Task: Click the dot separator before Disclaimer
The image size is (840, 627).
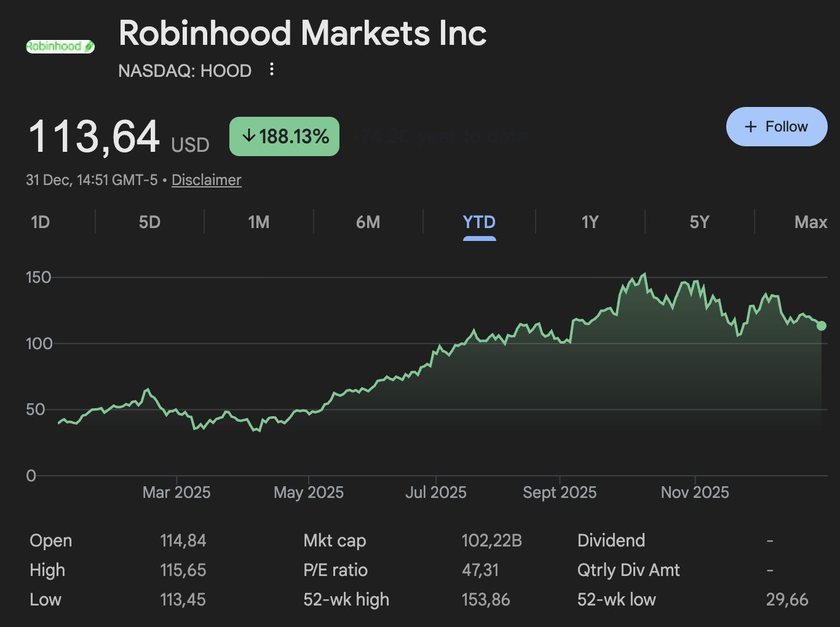Action: pos(164,180)
